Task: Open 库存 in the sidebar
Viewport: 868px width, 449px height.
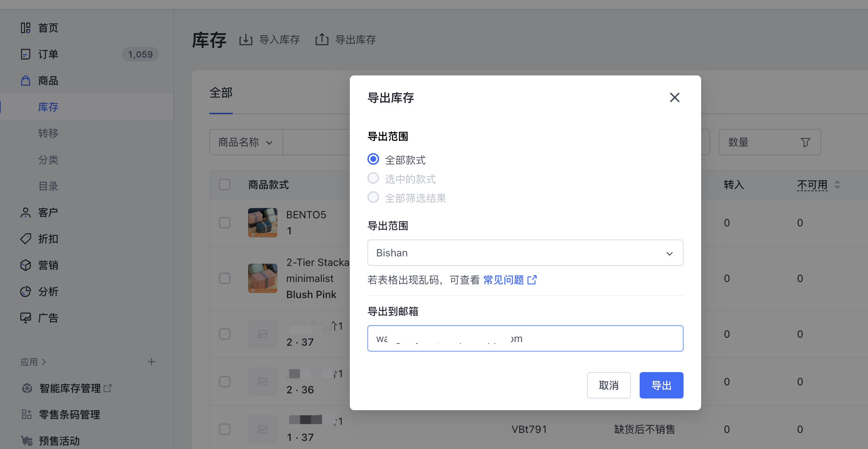Action: click(48, 107)
